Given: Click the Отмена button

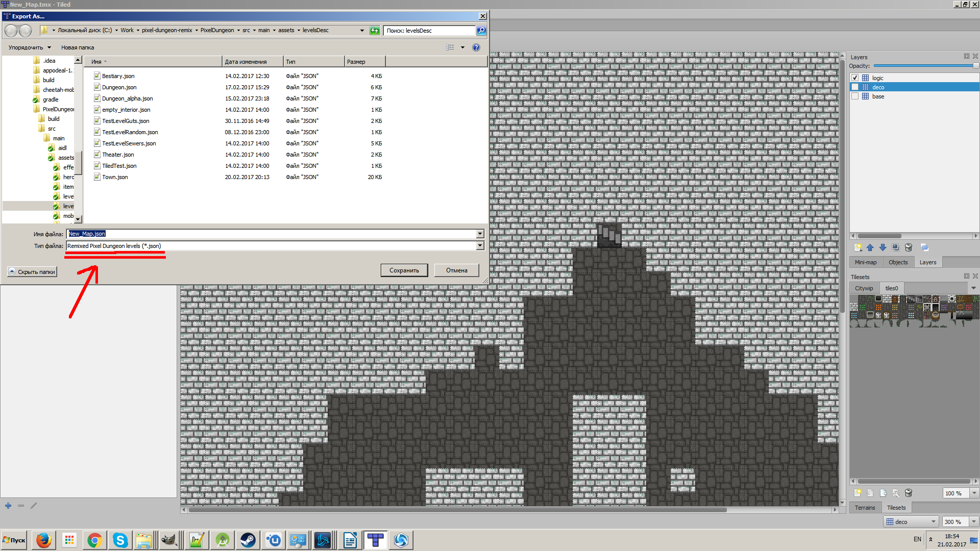Looking at the screenshot, I should pyautogui.click(x=456, y=270).
